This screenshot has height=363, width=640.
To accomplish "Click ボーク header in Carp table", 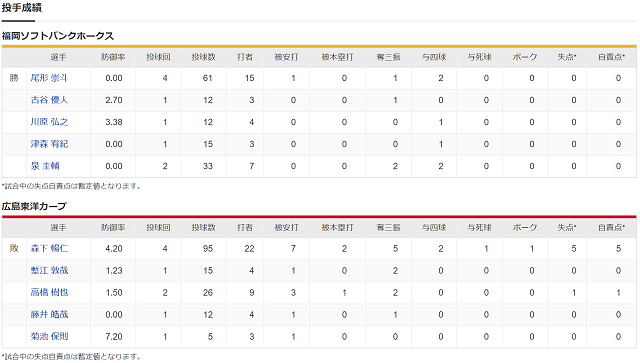I will (525, 227).
